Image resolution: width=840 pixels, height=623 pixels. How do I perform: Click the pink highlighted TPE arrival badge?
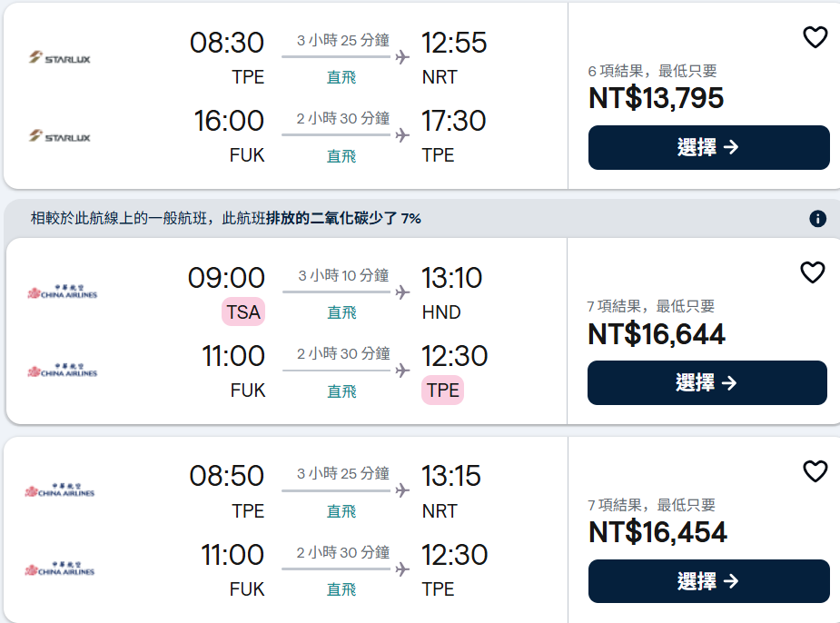443,391
